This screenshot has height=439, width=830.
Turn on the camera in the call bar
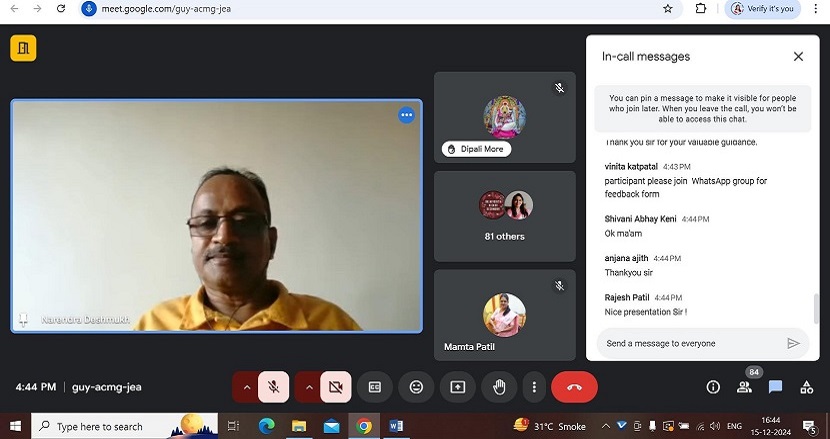point(336,387)
